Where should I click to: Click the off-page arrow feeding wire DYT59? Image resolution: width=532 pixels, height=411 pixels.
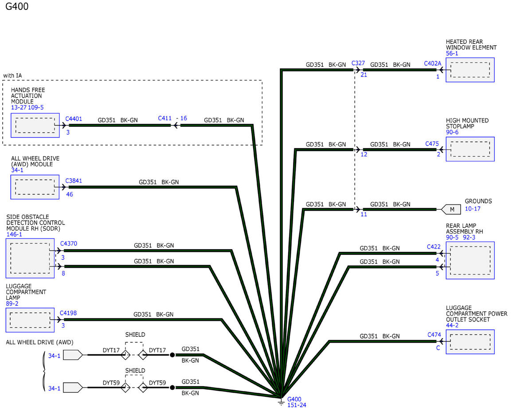(x=73, y=388)
